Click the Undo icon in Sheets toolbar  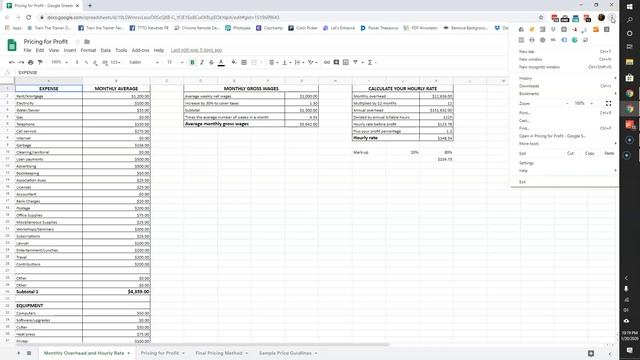[x=12, y=62]
